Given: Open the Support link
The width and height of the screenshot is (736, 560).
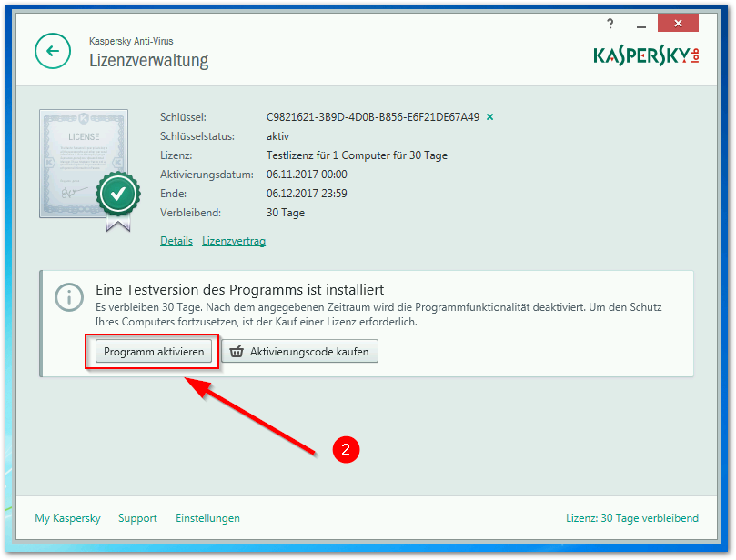Looking at the screenshot, I should [x=137, y=518].
